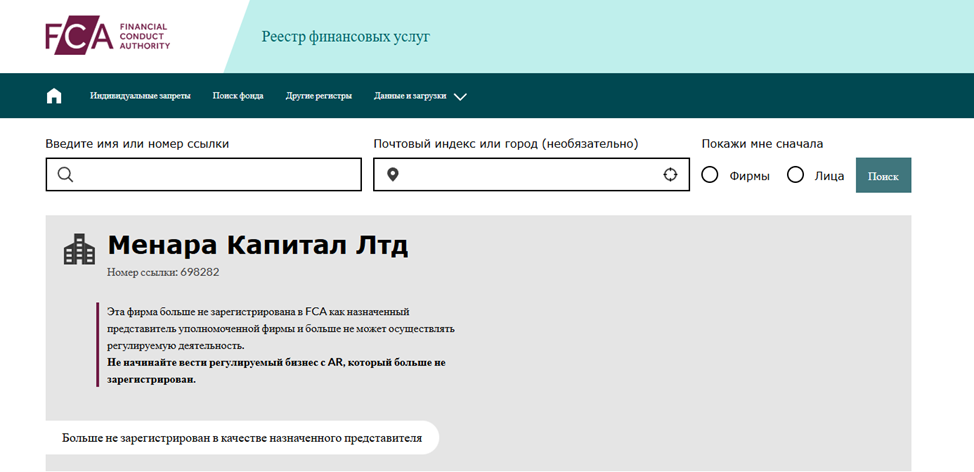Click the label Введите имя или номер ссылки
This screenshot has width=974, height=472.
pyautogui.click(x=137, y=144)
